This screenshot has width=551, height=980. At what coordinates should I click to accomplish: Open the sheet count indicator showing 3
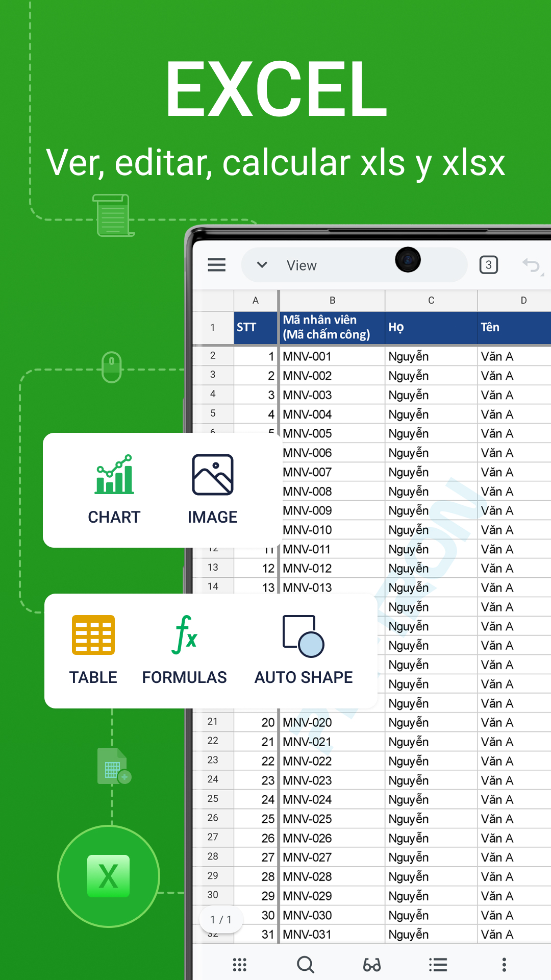[x=489, y=265]
